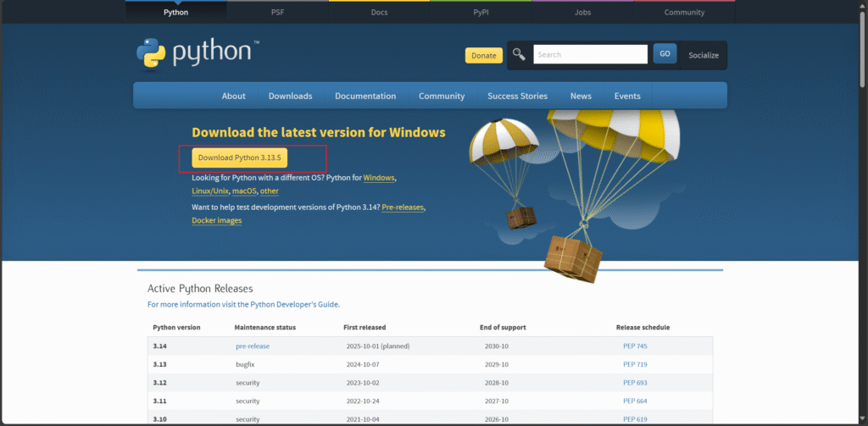868x426 pixels.
Task: Click the 3.11 version cell
Action: pos(160,401)
